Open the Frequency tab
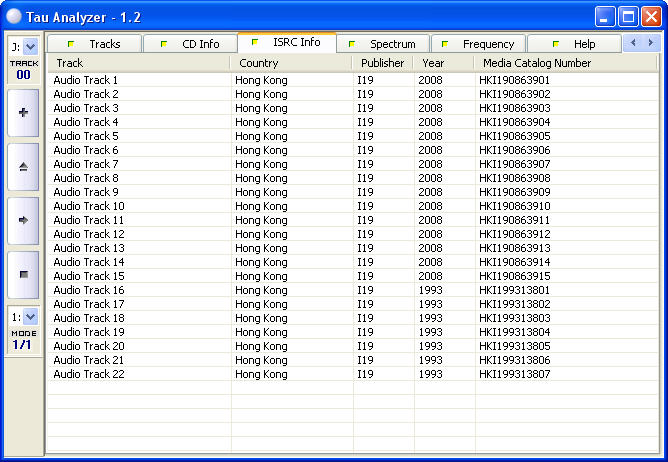Screen dimensions: 668x462 (x=479, y=44)
